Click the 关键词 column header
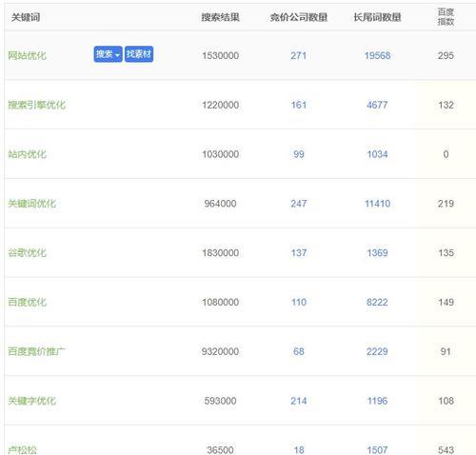The image size is (476, 455). point(26,17)
